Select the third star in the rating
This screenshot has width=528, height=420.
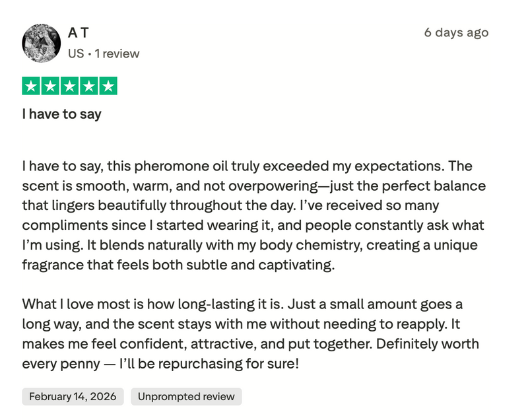(70, 86)
